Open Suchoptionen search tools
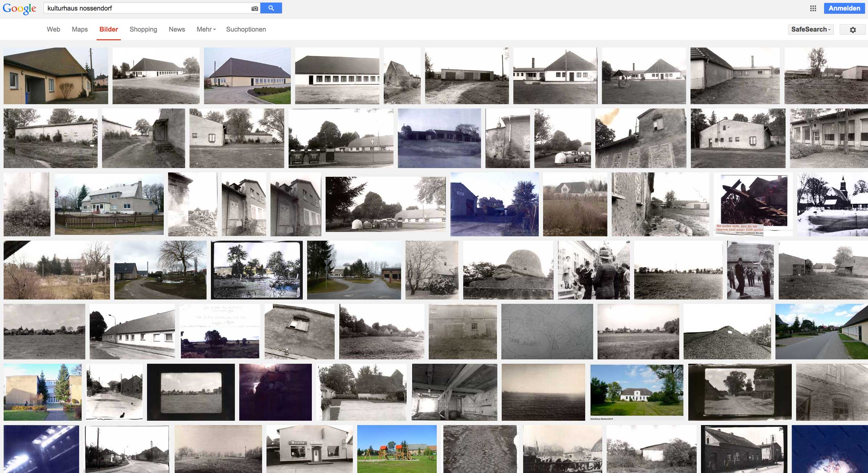Image resolution: width=868 pixels, height=473 pixels. point(246,29)
